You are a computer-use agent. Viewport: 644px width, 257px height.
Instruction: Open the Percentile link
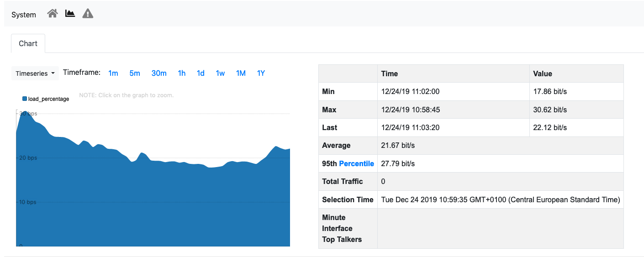tap(356, 163)
